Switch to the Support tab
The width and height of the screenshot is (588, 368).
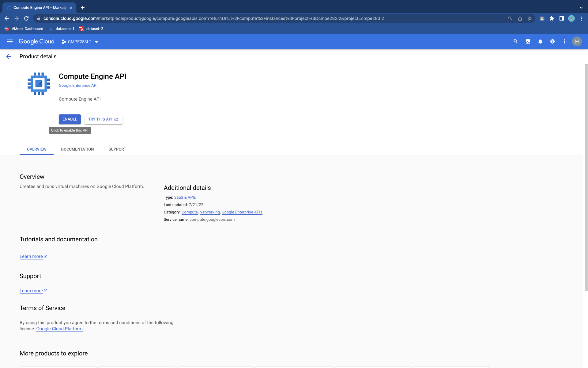[117, 149]
